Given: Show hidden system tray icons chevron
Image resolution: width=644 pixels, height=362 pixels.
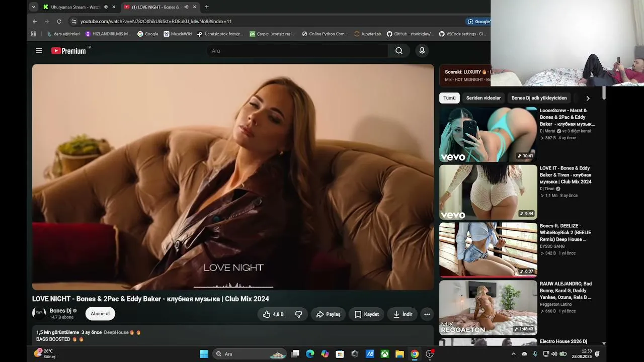Looking at the screenshot, I should click(513, 354).
